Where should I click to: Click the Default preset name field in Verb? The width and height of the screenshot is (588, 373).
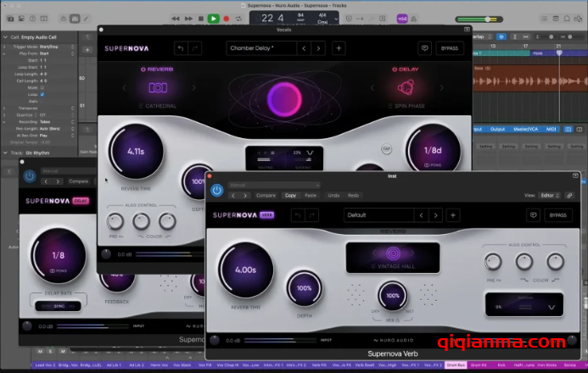(x=378, y=215)
